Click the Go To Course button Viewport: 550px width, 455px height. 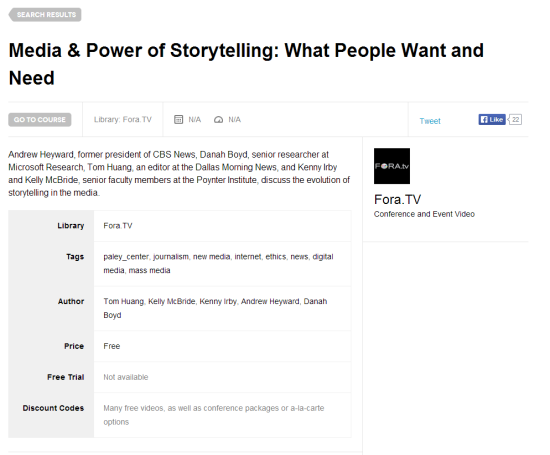(x=40, y=120)
